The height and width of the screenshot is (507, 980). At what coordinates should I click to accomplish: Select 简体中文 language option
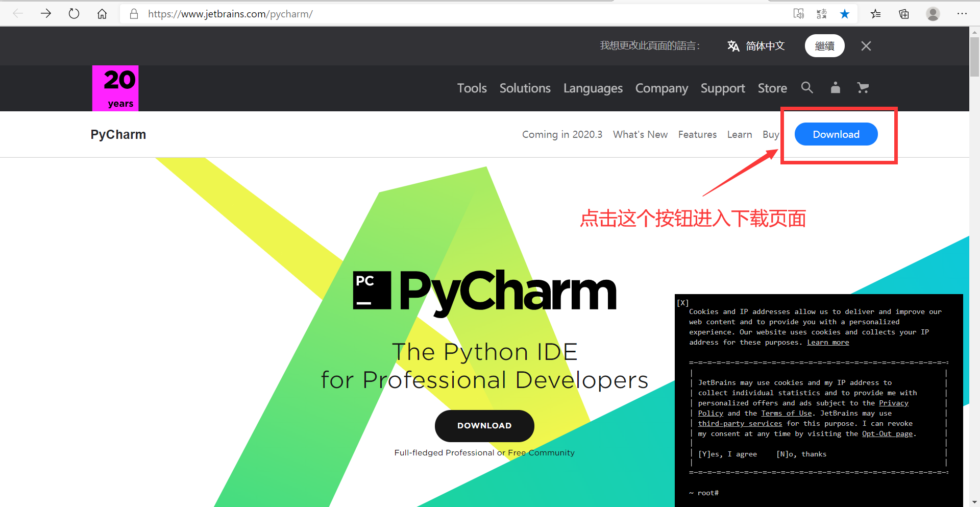click(x=756, y=46)
